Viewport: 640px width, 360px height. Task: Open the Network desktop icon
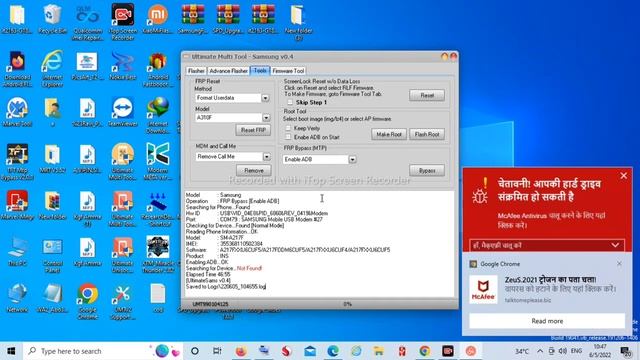(17, 298)
